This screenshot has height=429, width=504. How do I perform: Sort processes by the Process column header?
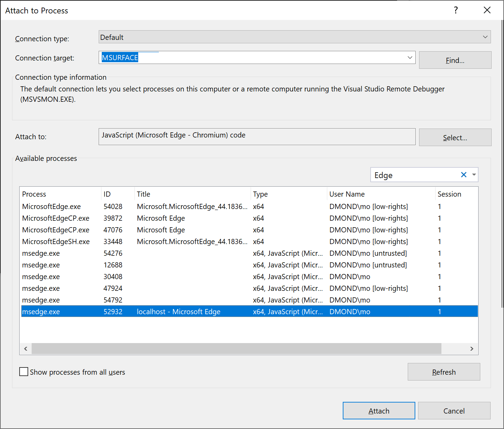pos(34,194)
